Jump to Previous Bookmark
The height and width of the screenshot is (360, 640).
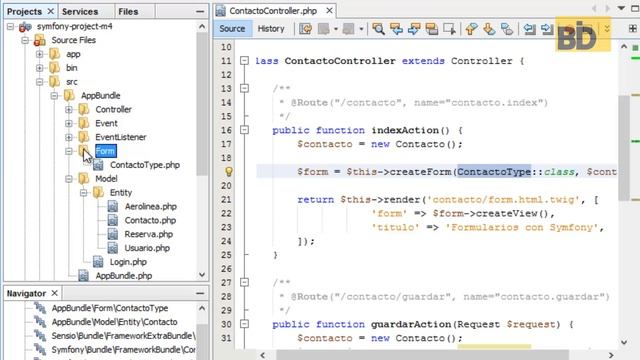pyautogui.click(x=471, y=29)
